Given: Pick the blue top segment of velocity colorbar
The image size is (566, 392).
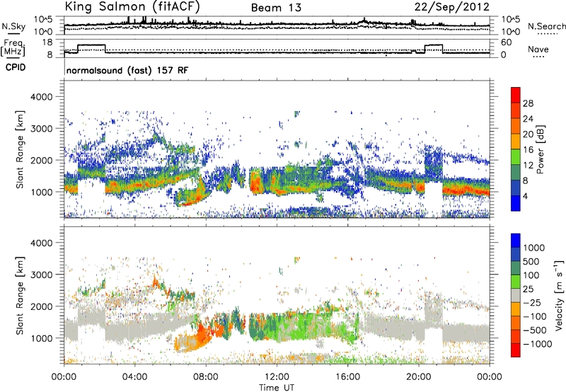Looking at the screenshot, I should (x=516, y=241).
